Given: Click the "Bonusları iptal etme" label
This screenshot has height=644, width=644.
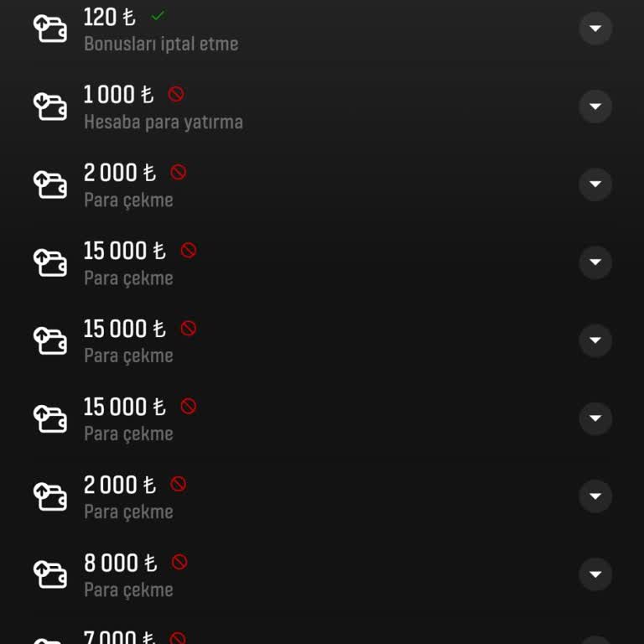Looking at the screenshot, I should click(161, 44).
